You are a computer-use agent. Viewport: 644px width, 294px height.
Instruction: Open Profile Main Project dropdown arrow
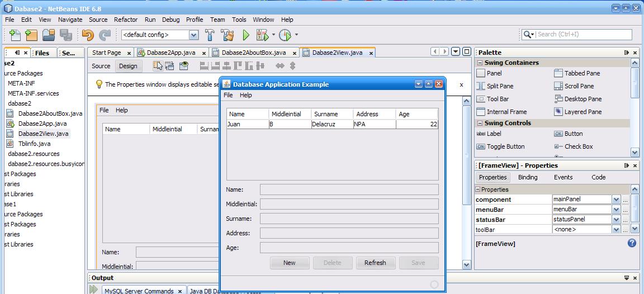coord(296,35)
